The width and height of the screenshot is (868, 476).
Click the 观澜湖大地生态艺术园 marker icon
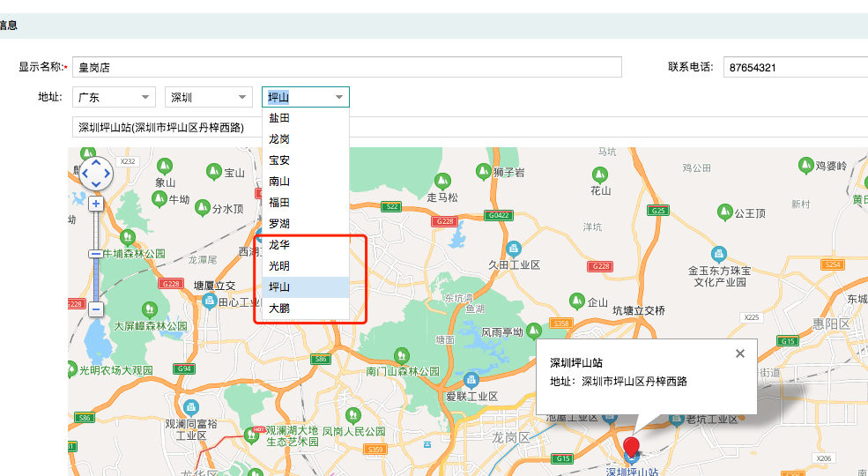pos(252,435)
